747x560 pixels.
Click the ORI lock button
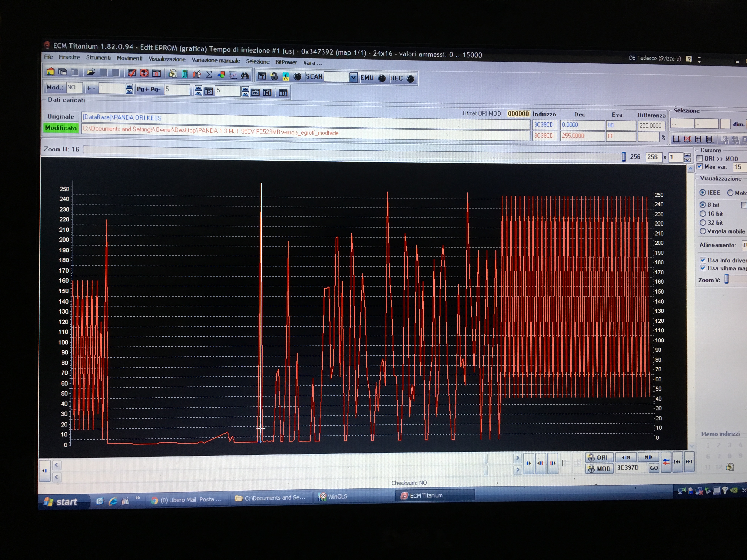click(x=599, y=457)
